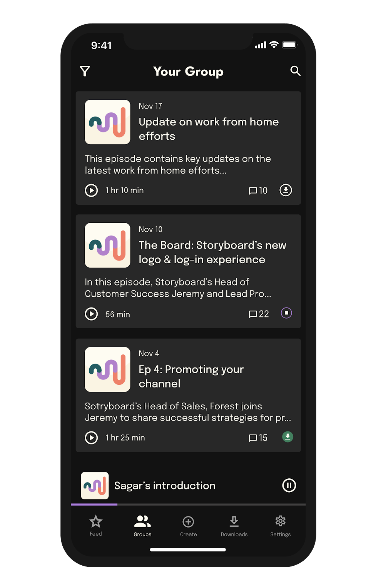Open Sagar's introduction mini player artwork
Viewport: 376px width, 588px height.
click(95, 486)
